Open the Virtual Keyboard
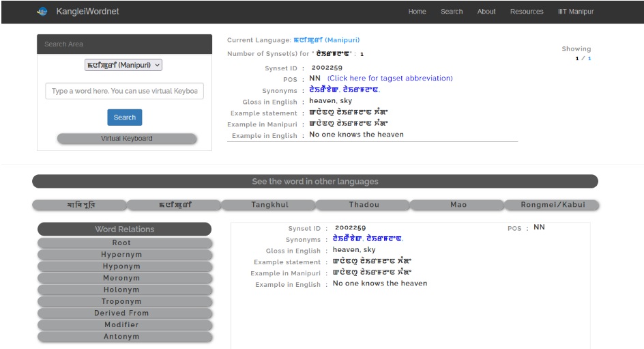Screen dimensions: 644x349 coord(127,139)
